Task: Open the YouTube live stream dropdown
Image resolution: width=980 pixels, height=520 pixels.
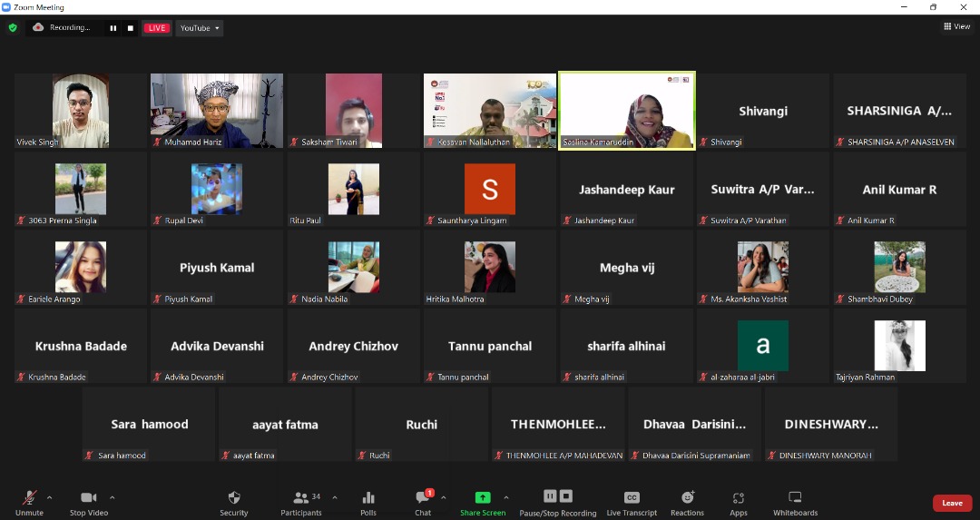Action: click(200, 28)
